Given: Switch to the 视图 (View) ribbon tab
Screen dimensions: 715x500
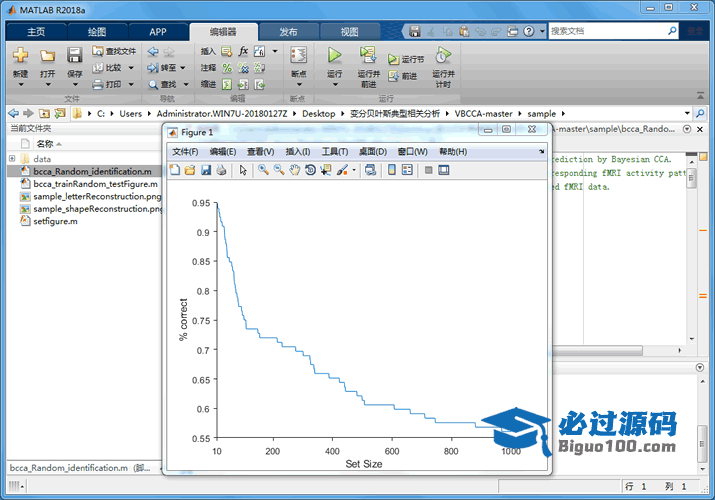Looking at the screenshot, I should pos(350,32).
